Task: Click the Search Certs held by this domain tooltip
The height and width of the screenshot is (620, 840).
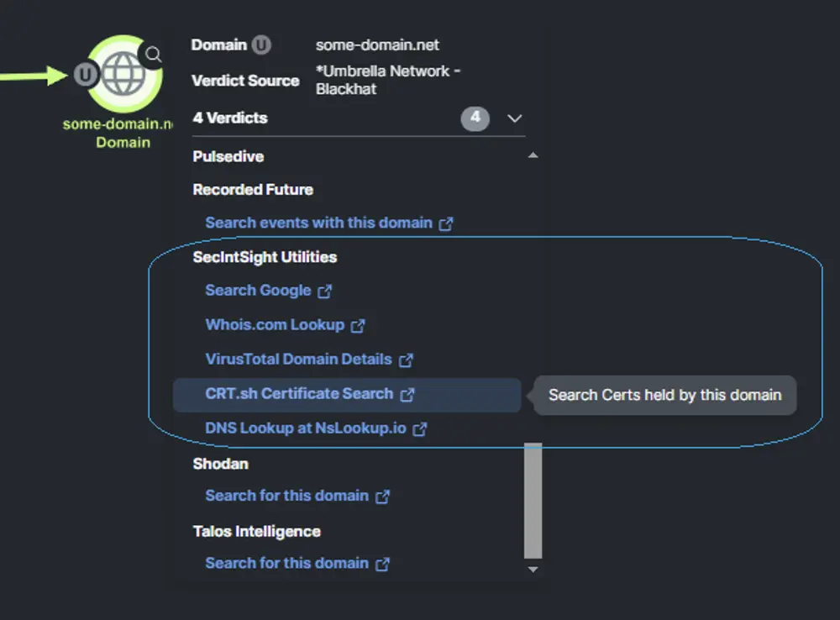Action: coord(664,395)
